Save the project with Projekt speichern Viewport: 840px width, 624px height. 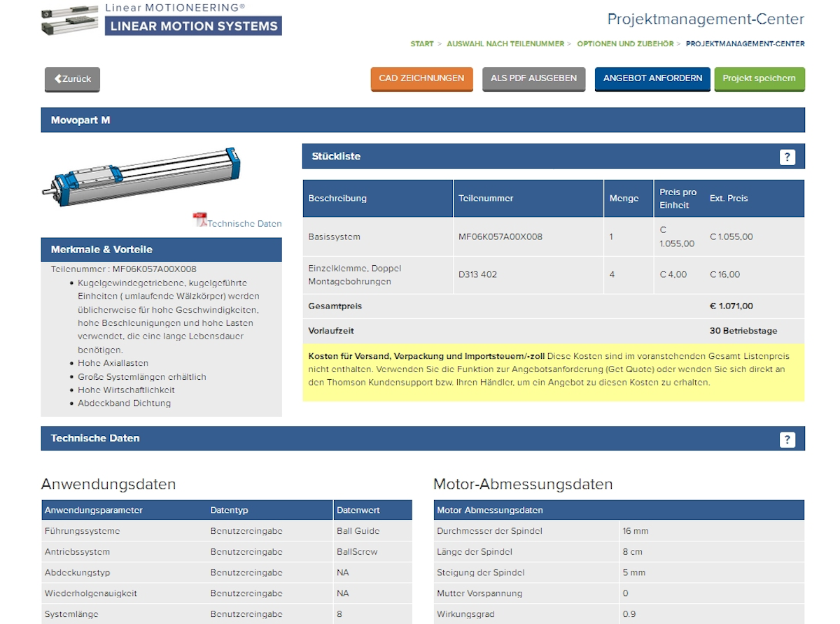(759, 78)
